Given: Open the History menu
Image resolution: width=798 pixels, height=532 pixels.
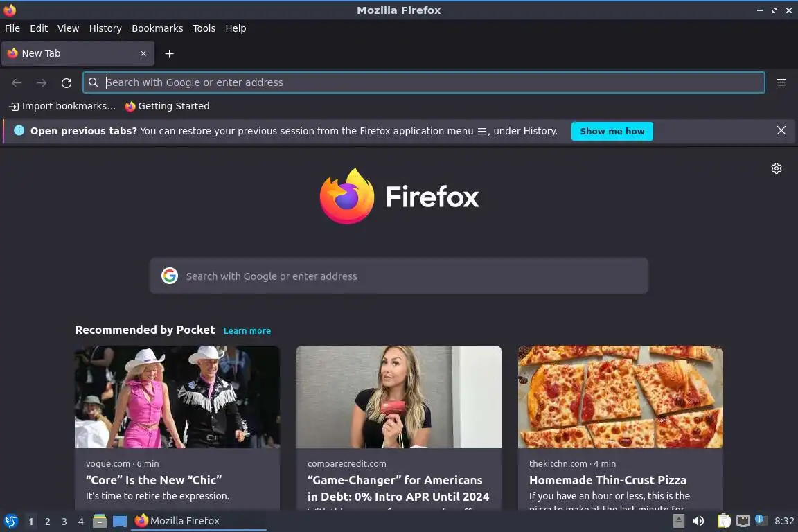Looking at the screenshot, I should pos(105,28).
